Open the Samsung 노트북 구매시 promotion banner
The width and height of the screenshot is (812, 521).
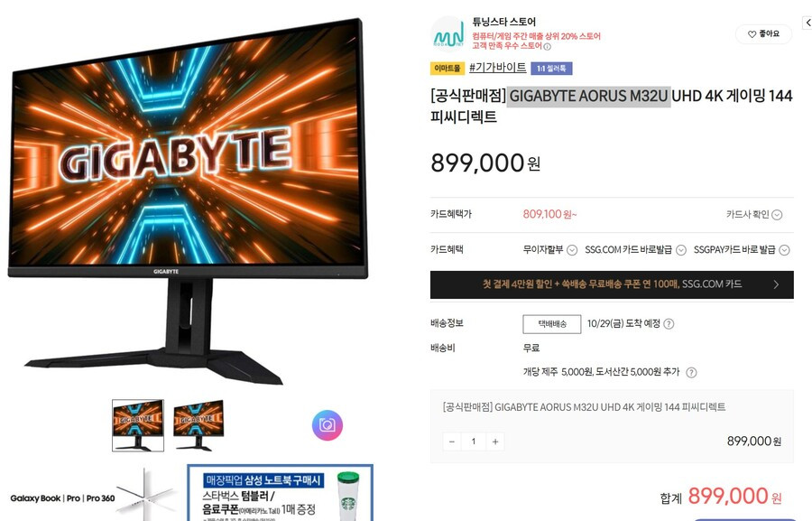coord(280,492)
